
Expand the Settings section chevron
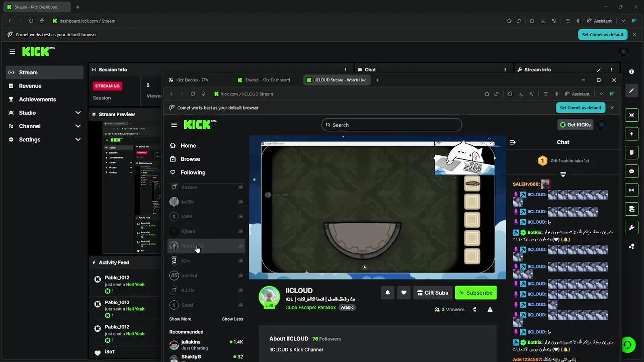(x=78, y=140)
